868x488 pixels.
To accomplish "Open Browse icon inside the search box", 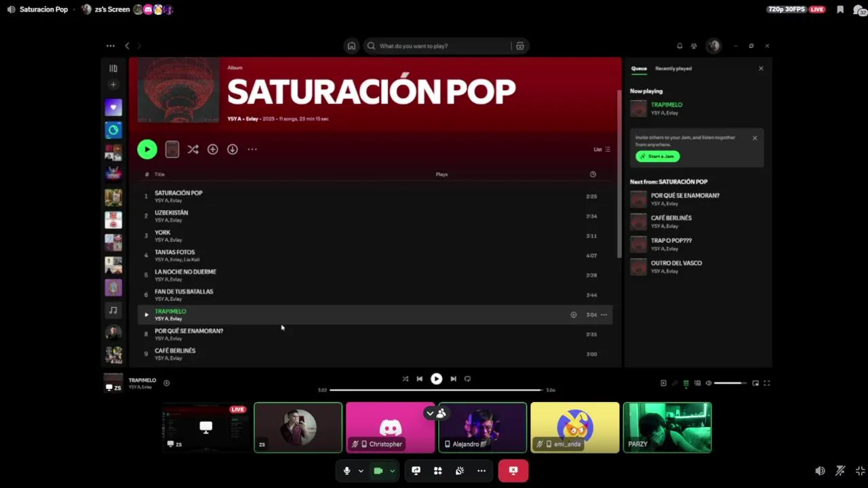I will (x=520, y=46).
